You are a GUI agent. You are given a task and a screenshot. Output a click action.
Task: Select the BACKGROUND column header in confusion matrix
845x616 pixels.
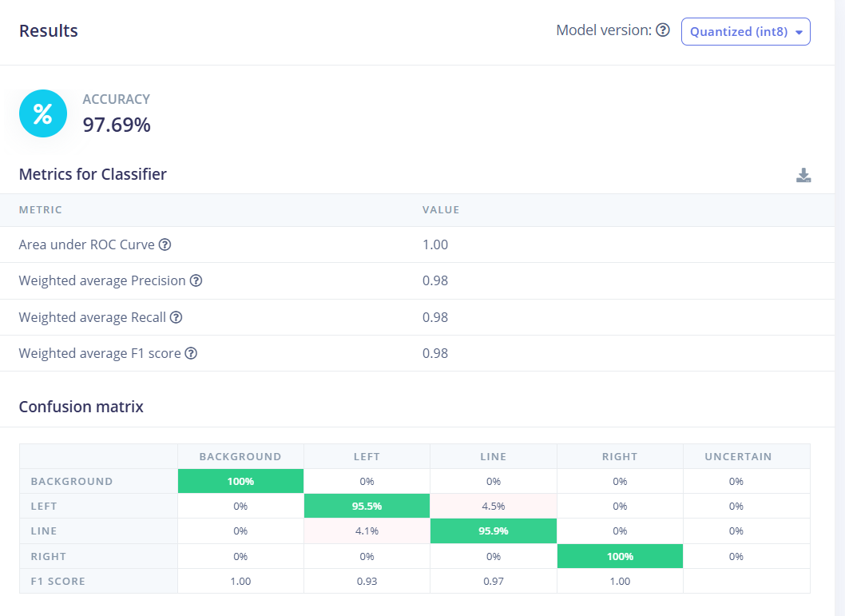click(240, 457)
